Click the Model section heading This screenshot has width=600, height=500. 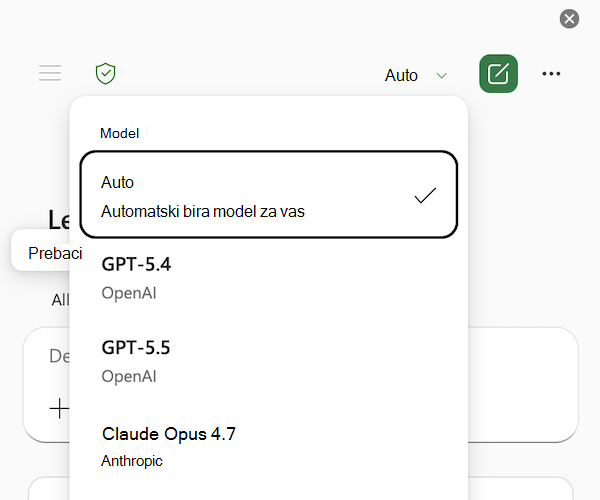[119, 133]
